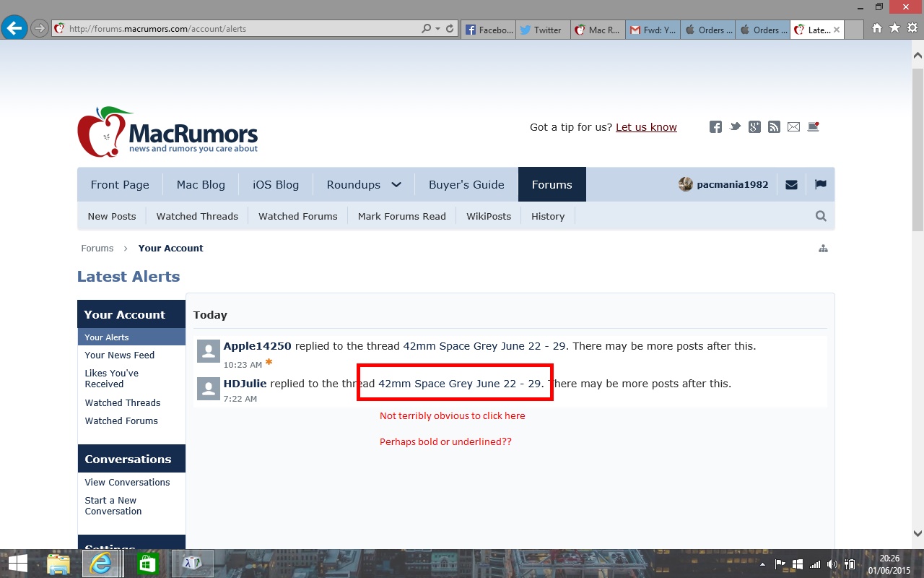924x578 pixels.
Task: Click Apple14250's avatar thumbnail
Action: click(209, 351)
